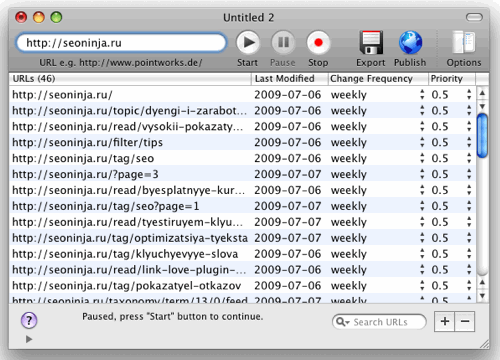Image resolution: width=500 pixels, height=360 pixels.
Task: Select the read/link-love-plugin URL row
Action: tap(129, 269)
